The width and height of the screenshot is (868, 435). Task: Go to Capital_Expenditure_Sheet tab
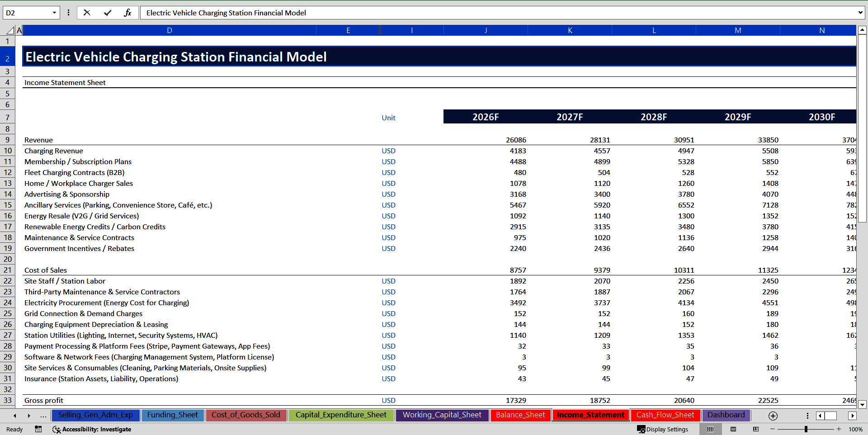(x=341, y=415)
